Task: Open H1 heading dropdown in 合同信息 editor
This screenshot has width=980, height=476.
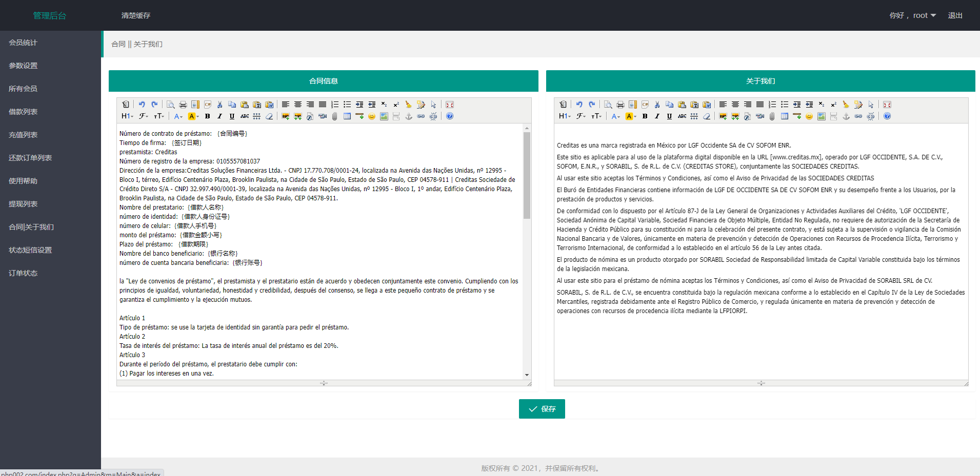Action: (x=127, y=116)
